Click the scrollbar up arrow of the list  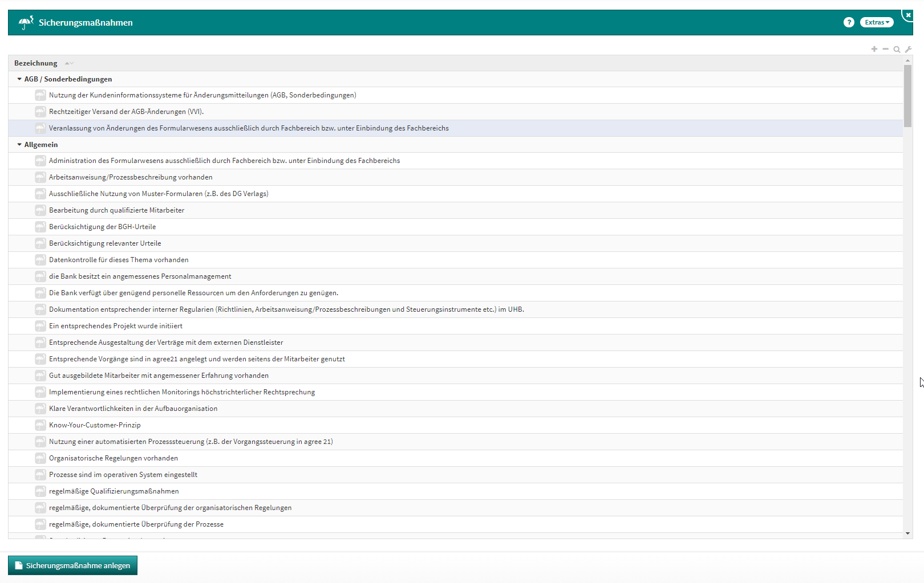(x=907, y=60)
